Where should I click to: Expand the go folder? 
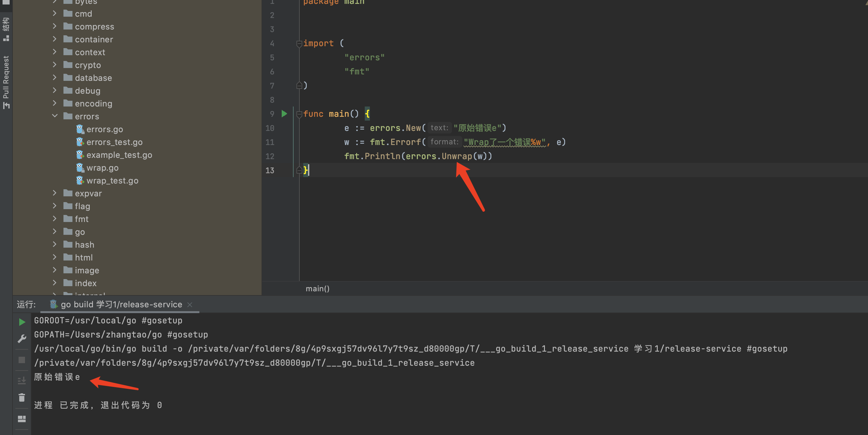pos(54,231)
